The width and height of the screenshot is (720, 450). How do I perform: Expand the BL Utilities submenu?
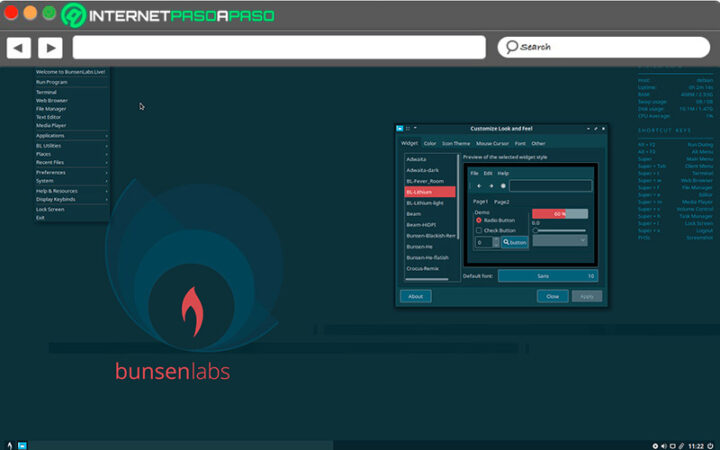(x=70, y=145)
